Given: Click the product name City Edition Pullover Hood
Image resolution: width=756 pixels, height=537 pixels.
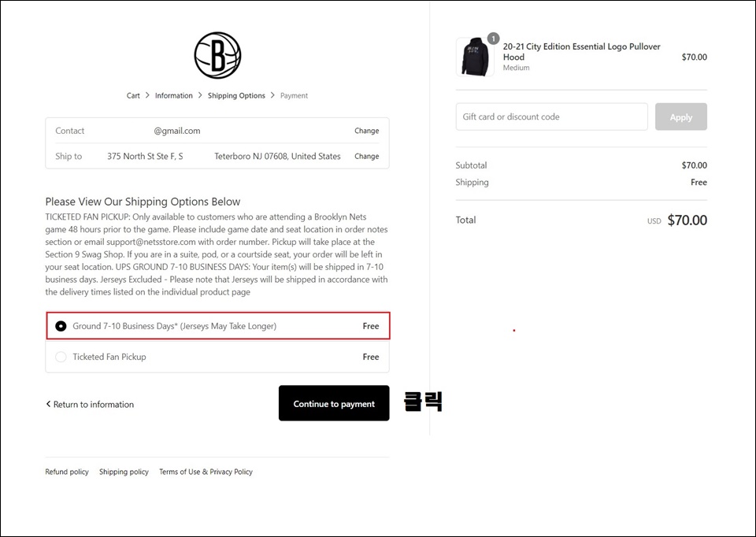Looking at the screenshot, I should coord(581,52).
